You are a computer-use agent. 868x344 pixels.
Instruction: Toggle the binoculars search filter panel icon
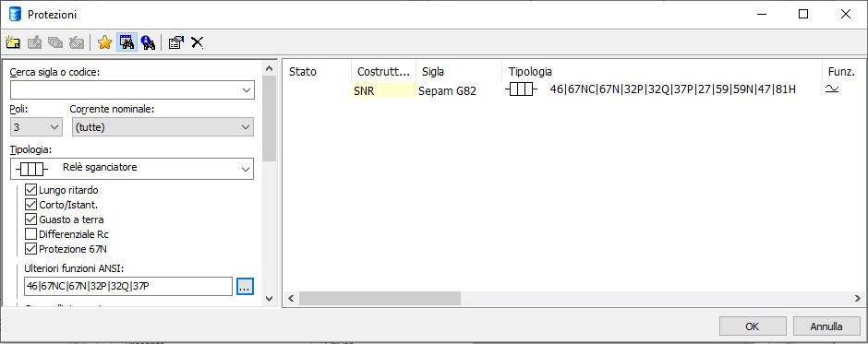pyautogui.click(x=127, y=42)
